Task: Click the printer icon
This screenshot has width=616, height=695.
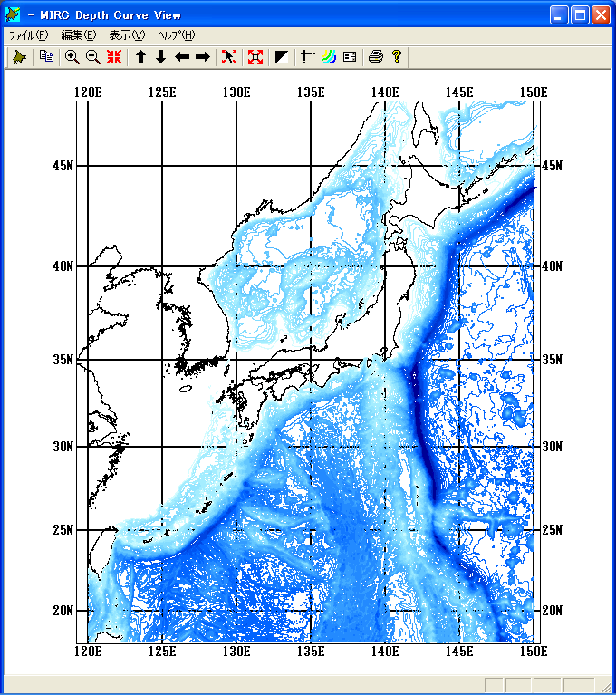Action: tap(376, 57)
